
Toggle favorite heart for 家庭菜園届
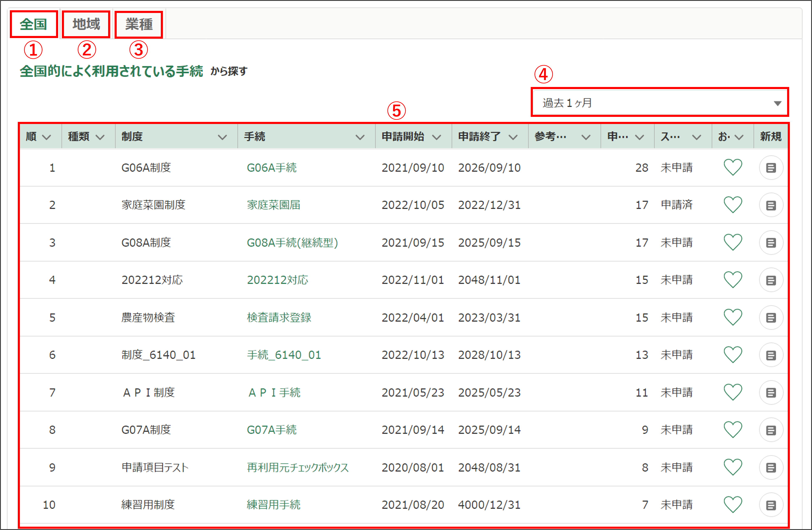point(733,205)
